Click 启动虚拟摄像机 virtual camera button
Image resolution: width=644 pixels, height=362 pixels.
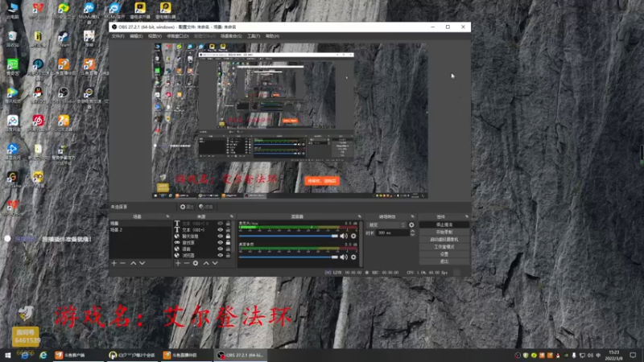click(444, 239)
